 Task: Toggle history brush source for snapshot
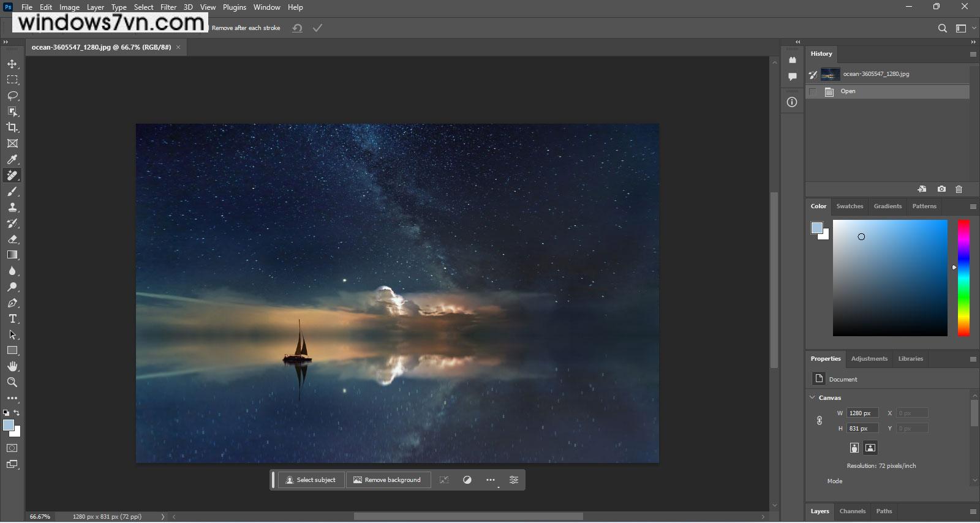click(813, 75)
